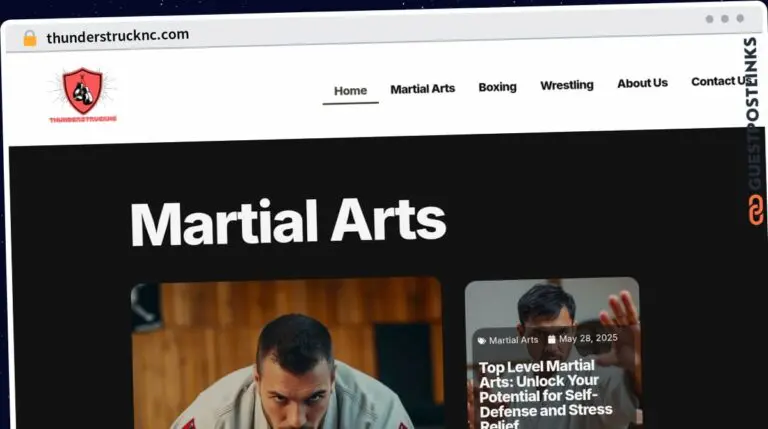
Task: Open the Contact Us page
Action: [x=722, y=81]
